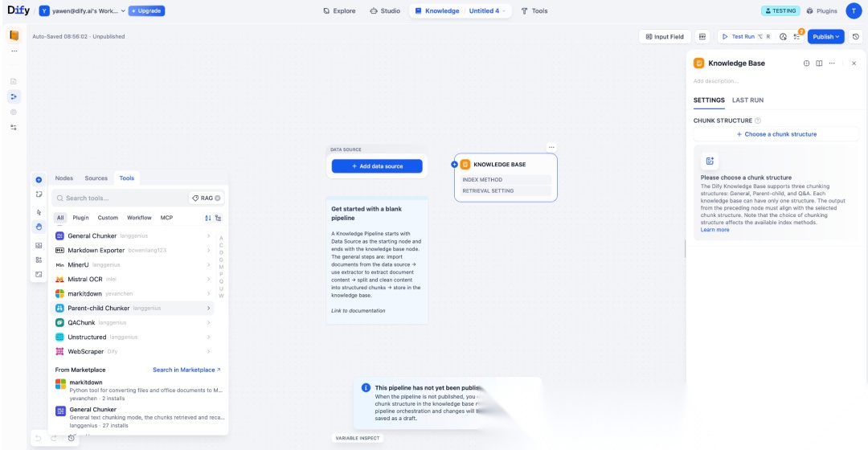Click the Search tools input
The height and width of the screenshot is (450, 868).
[122, 198]
